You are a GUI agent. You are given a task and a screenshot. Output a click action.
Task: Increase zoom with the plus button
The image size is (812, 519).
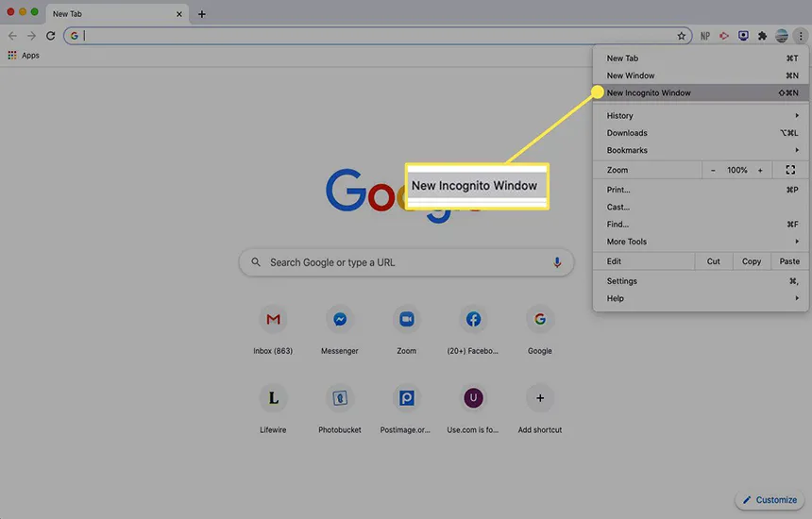tap(760, 170)
